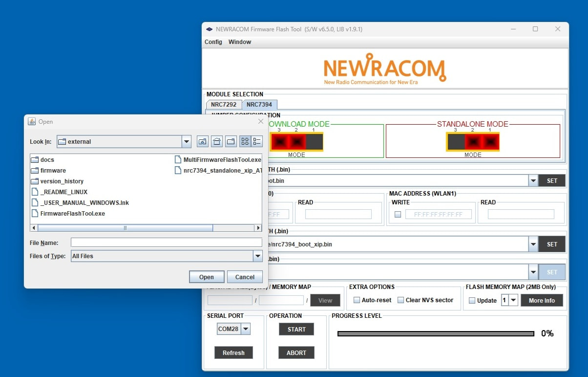Screen dimensions: 588x377
Task: Toggle the Update flash memory map checkbox
Action: 472,301
